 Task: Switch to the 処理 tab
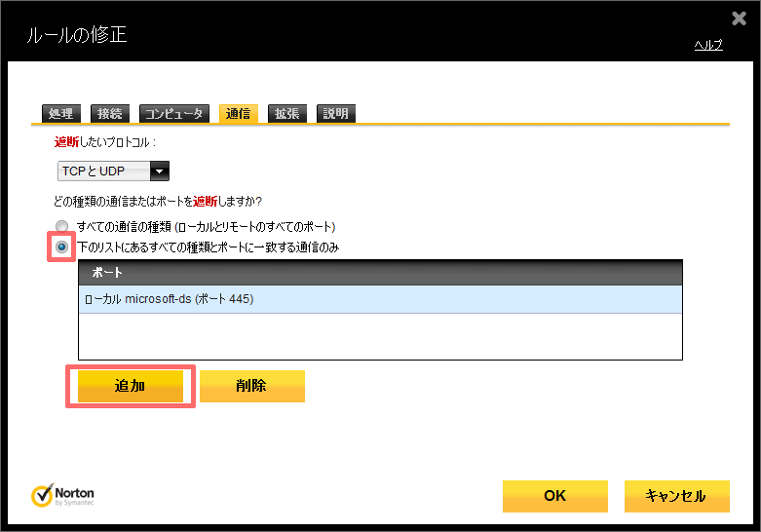(x=60, y=114)
